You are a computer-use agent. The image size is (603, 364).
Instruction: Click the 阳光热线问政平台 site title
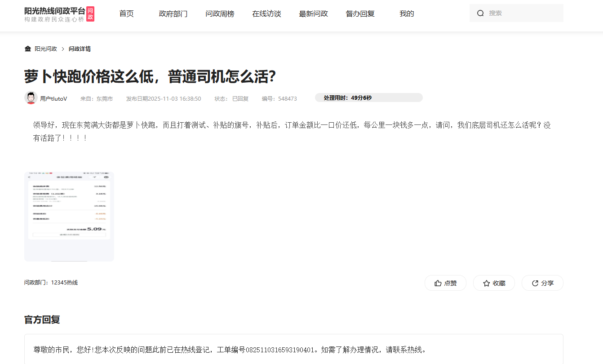(54, 10)
